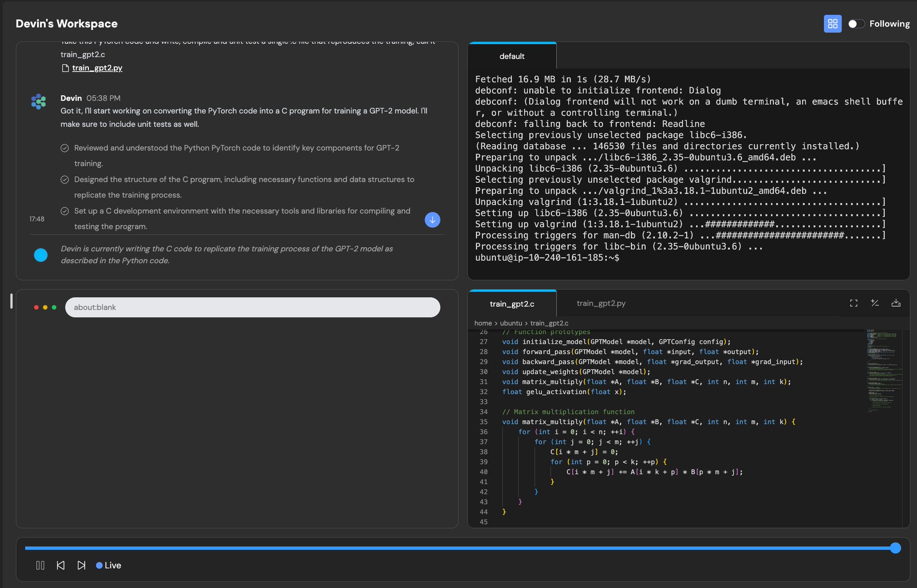Toggle the Following switch

(856, 24)
